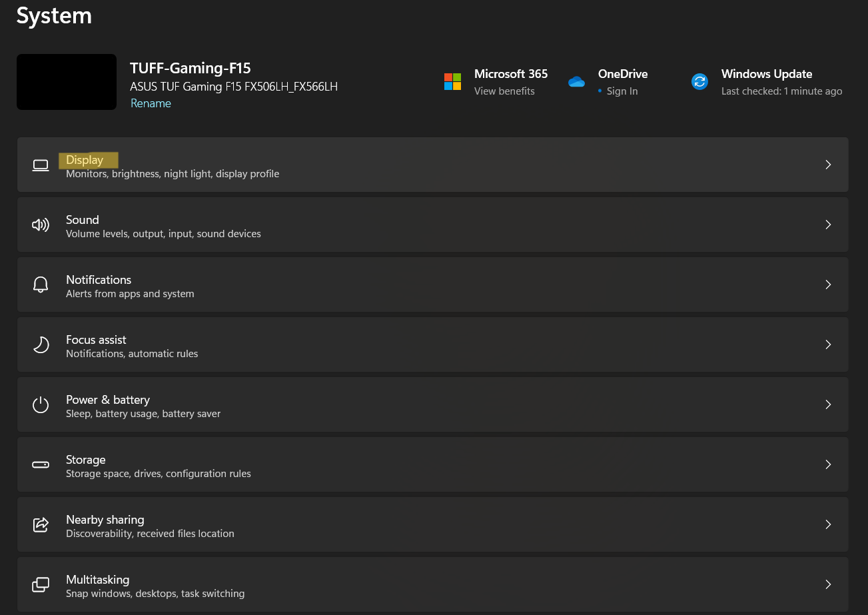Open the Multitasking settings entry

click(x=433, y=584)
